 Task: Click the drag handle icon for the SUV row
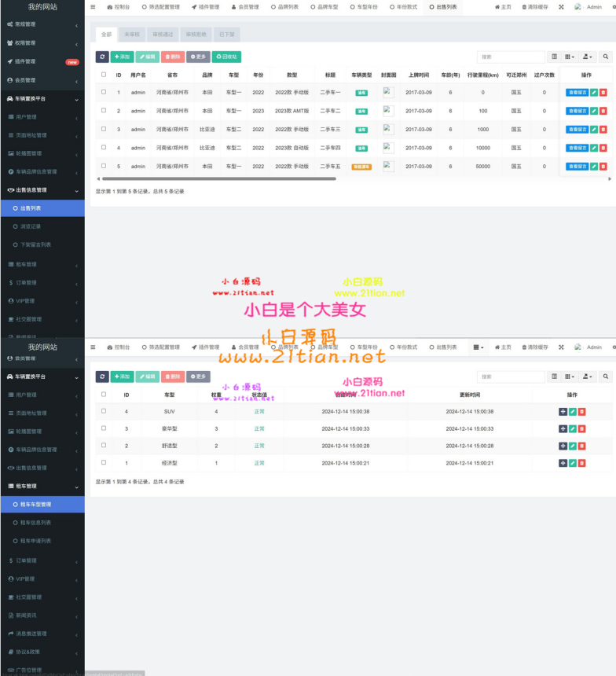click(563, 412)
